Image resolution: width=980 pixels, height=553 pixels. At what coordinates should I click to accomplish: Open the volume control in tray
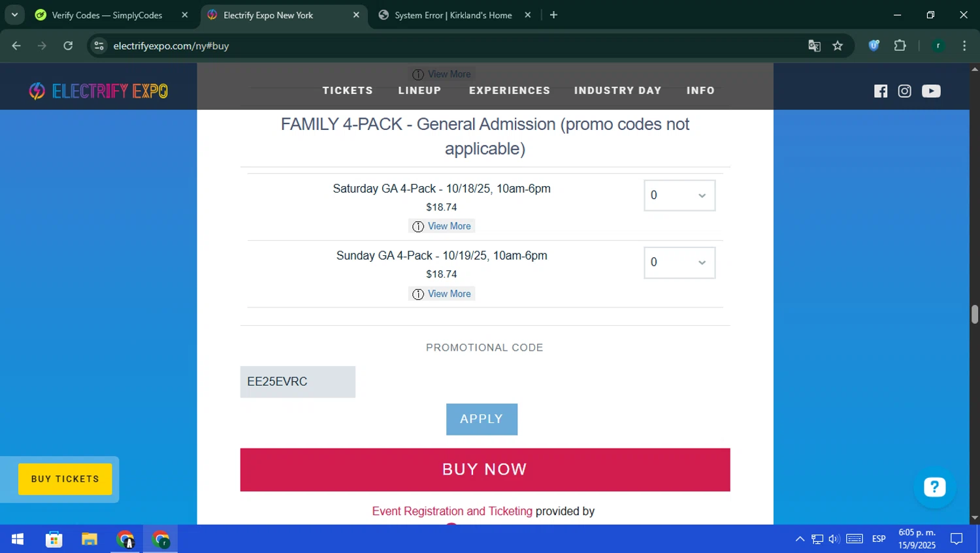pyautogui.click(x=834, y=539)
